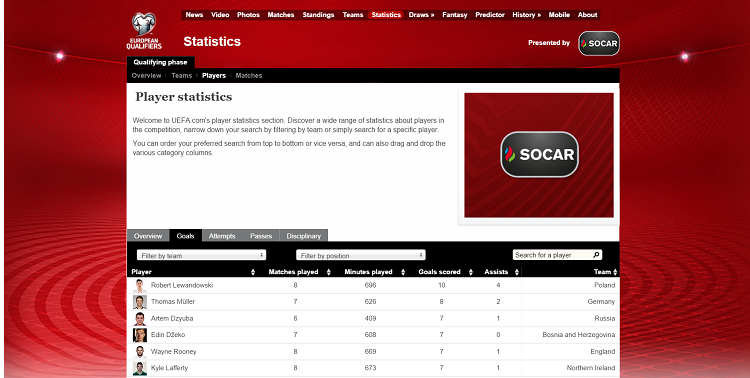Click England in the Team column
750x378 pixels.
[603, 352]
